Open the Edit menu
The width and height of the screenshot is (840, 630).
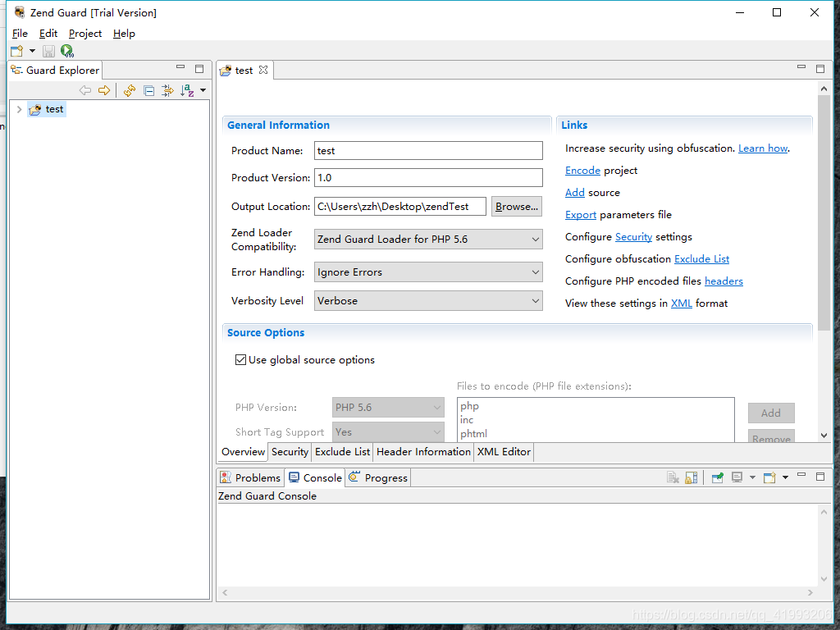click(48, 33)
